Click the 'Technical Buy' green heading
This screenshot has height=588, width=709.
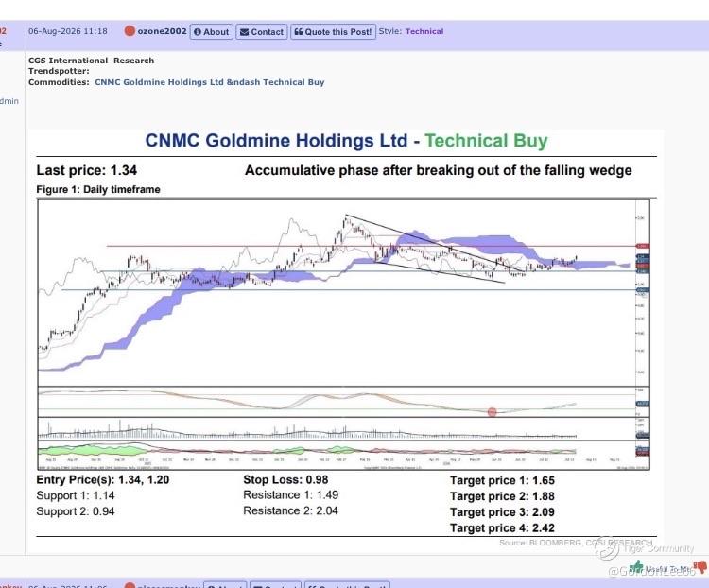click(x=486, y=141)
